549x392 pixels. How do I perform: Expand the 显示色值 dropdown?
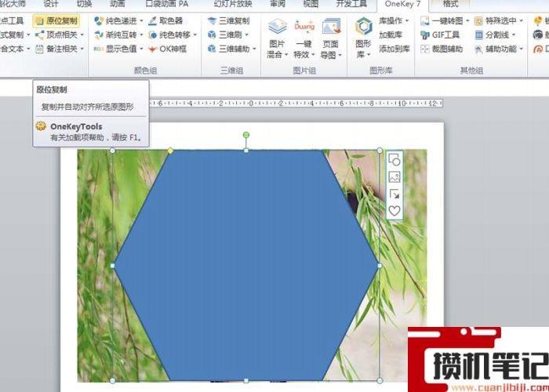141,49
